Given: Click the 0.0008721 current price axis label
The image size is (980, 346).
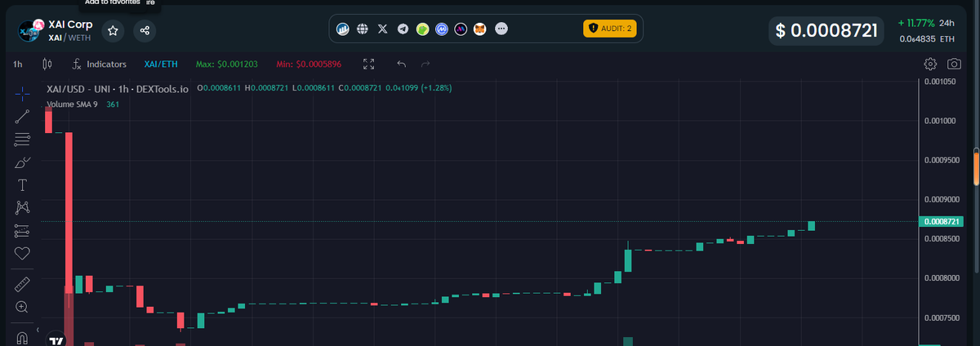Looking at the screenshot, I should coord(942,221).
